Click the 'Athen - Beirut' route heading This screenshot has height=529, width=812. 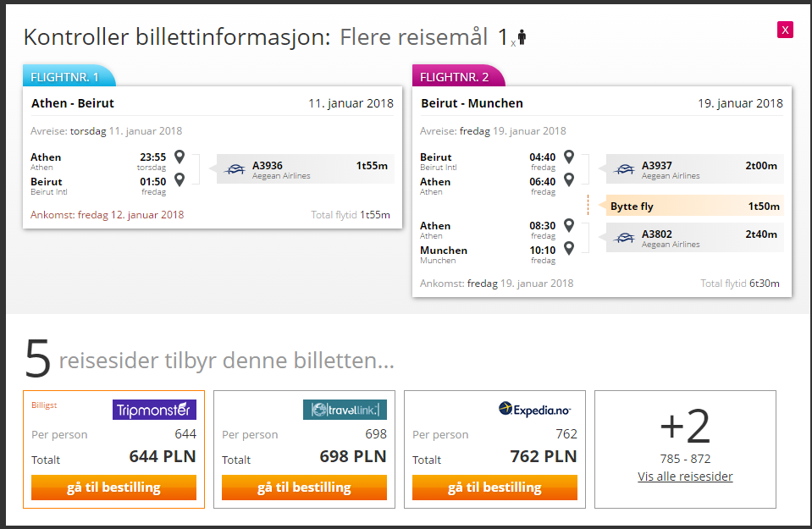pos(73,103)
